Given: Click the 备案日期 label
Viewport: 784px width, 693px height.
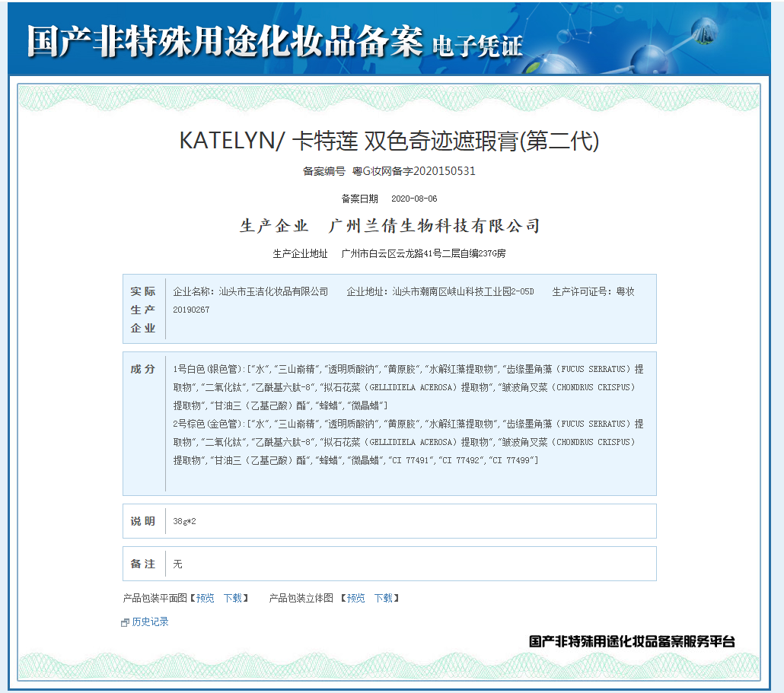Looking at the screenshot, I should (359, 199).
